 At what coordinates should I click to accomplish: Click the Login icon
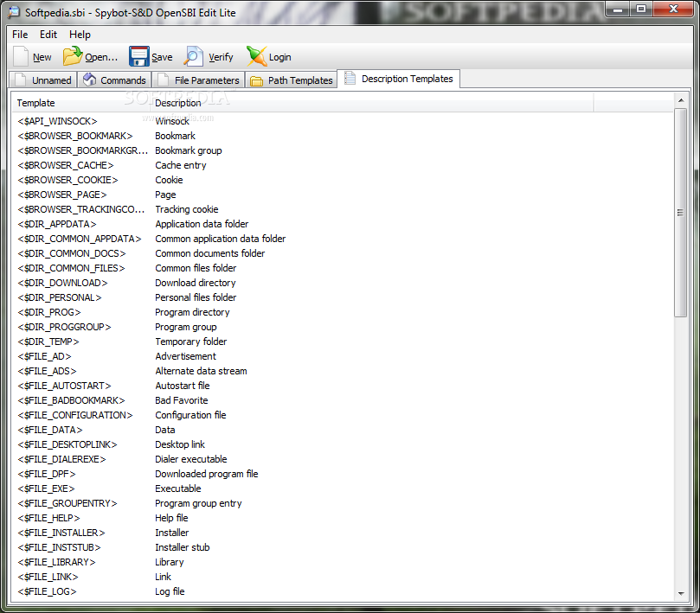pyautogui.click(x=257, y=57)
